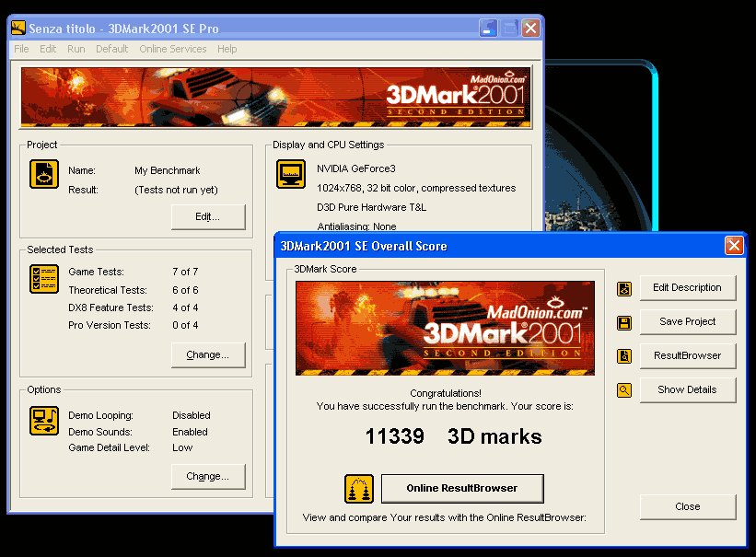Click the Demo Looping 'Disabled' value

[192, 416]
